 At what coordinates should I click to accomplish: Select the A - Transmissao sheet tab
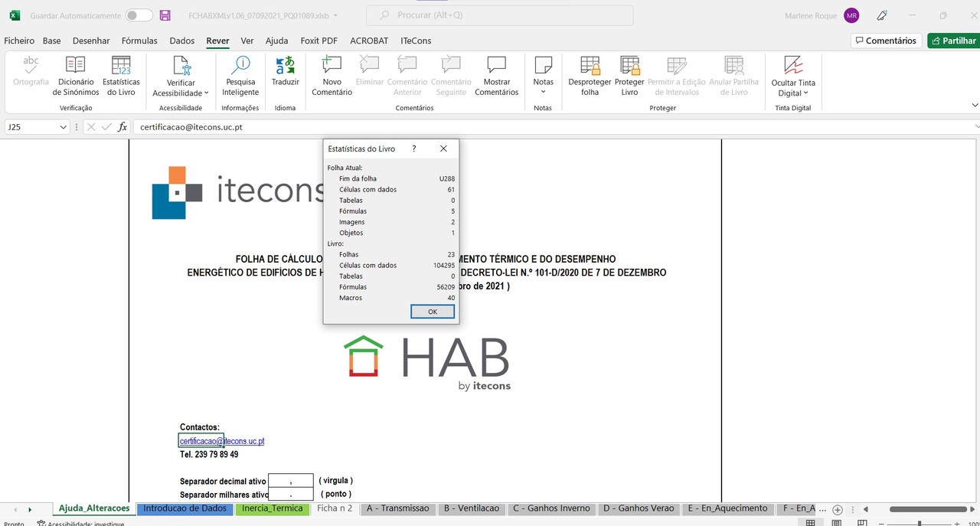[x=398, y=508]
